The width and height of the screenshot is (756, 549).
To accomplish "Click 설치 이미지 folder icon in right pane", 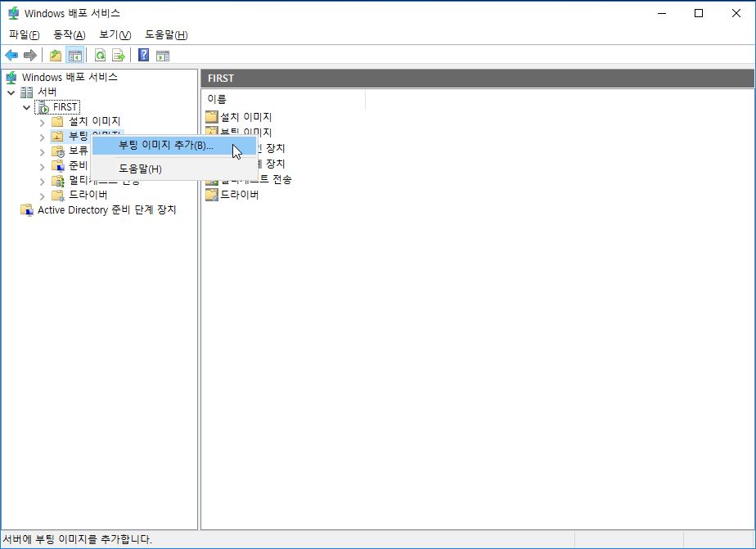I will (212, 117).
